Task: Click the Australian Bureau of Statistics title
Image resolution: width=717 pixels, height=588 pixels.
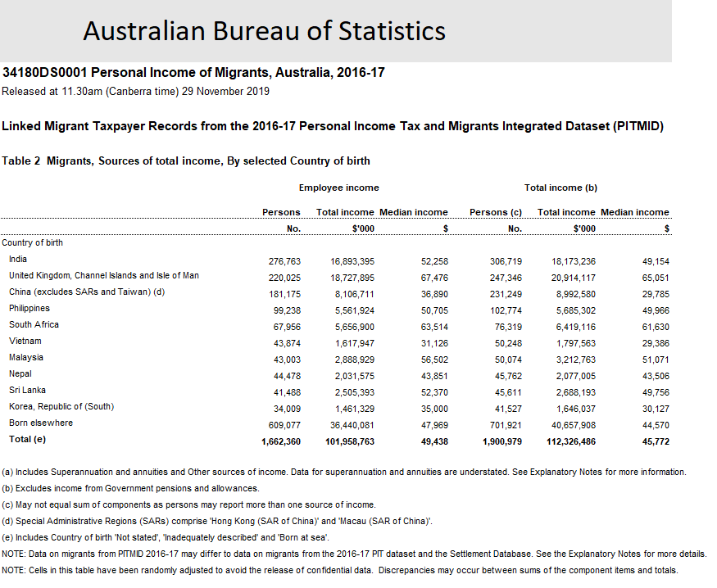Action: 264,31
